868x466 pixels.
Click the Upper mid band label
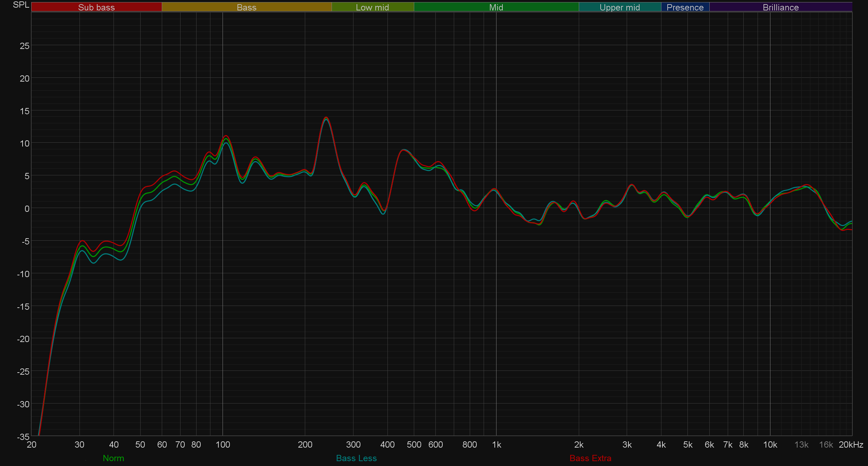tap(619, 7)
